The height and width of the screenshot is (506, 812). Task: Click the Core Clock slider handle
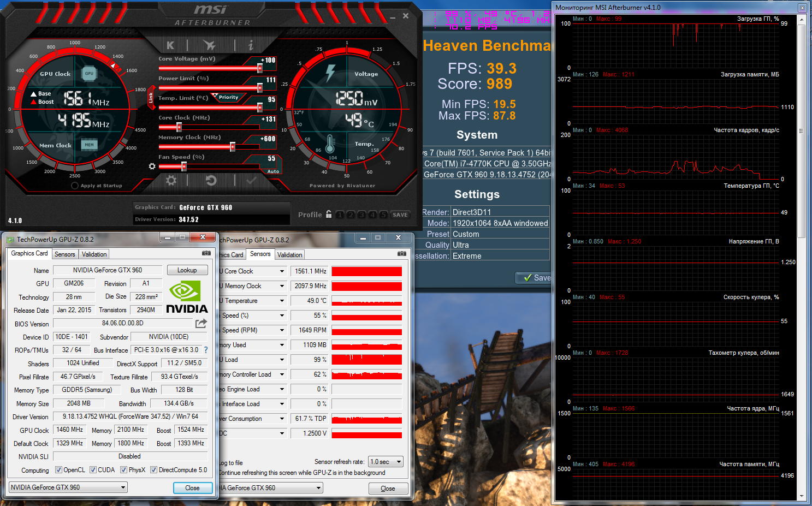[x=179, y=127]
